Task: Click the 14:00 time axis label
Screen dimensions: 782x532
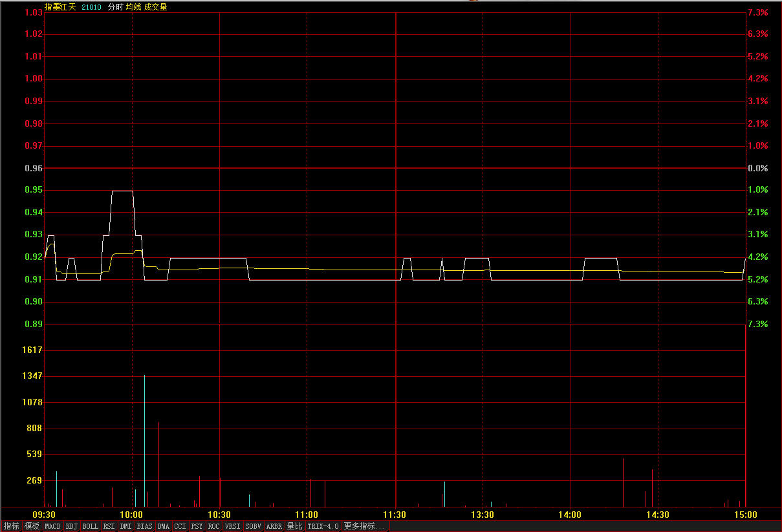Action: (x=570, y=515)
